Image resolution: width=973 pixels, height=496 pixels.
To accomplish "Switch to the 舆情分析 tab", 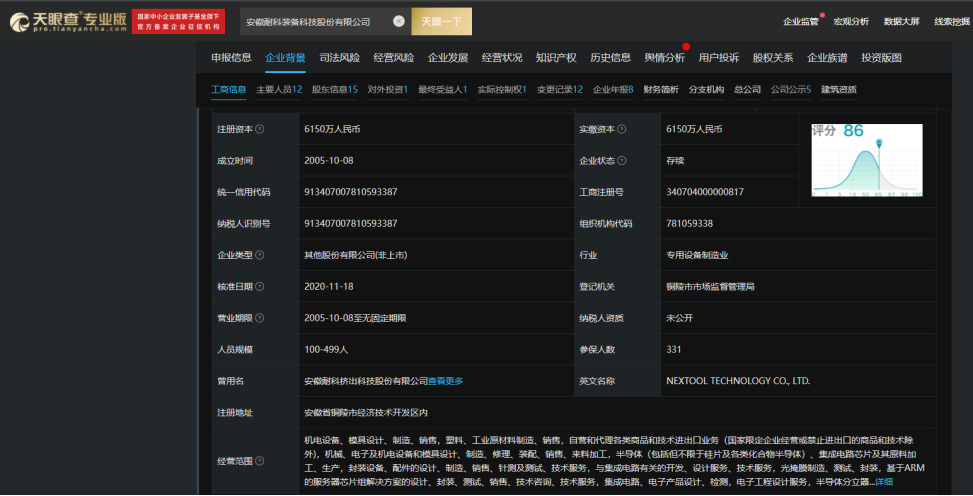I will [665, 58].
